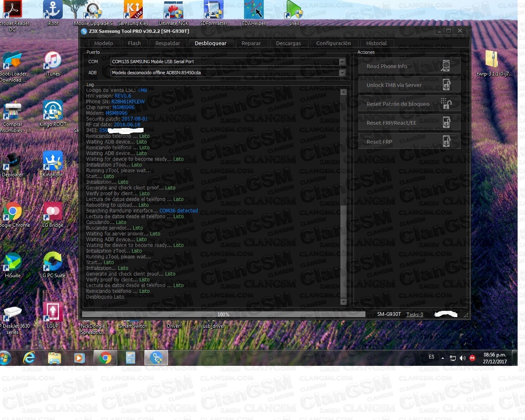Switch to the Flash tab
The image size is (525, 420).
[134, 43]
